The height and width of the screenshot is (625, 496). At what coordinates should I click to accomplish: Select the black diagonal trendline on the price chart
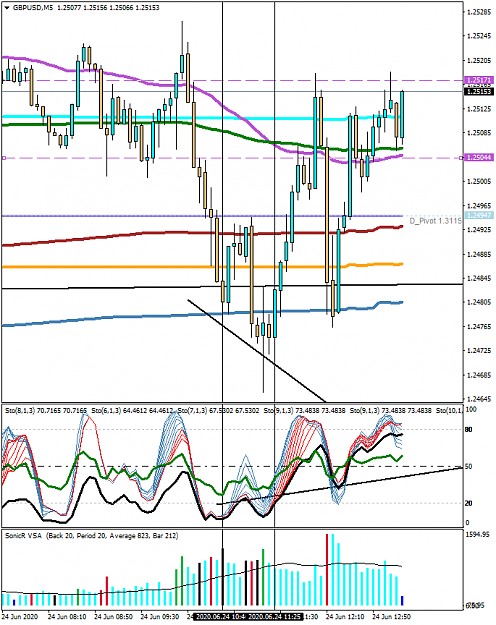(257, 351)
